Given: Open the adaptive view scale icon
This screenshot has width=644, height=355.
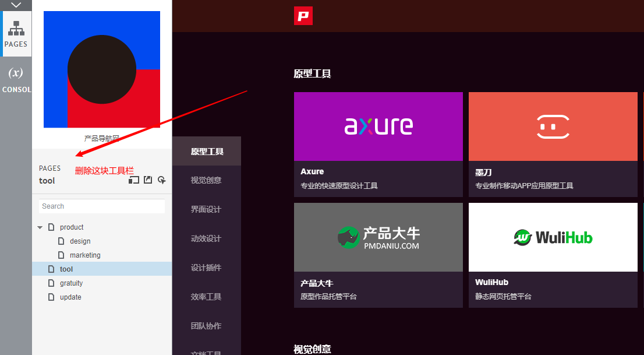Looking at the screenshot, I should coord(134,180).
